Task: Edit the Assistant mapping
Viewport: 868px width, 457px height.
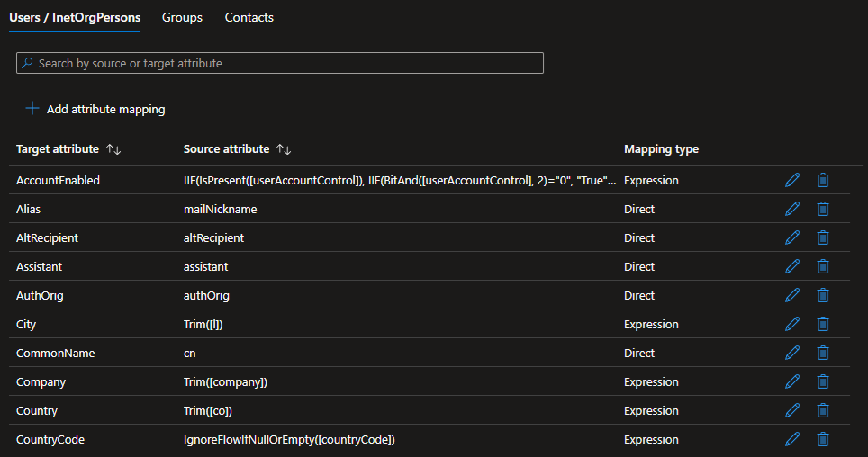Action: 792,266
